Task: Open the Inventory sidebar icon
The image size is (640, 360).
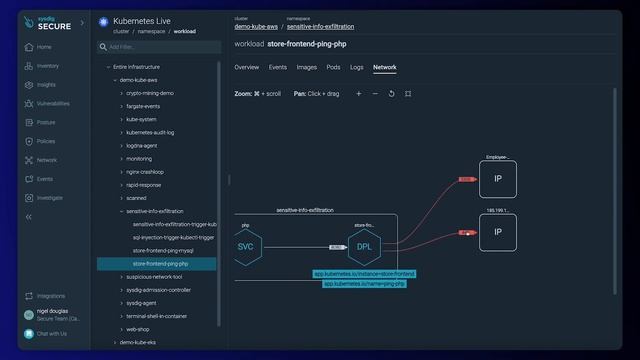Action: pos(29,66)
